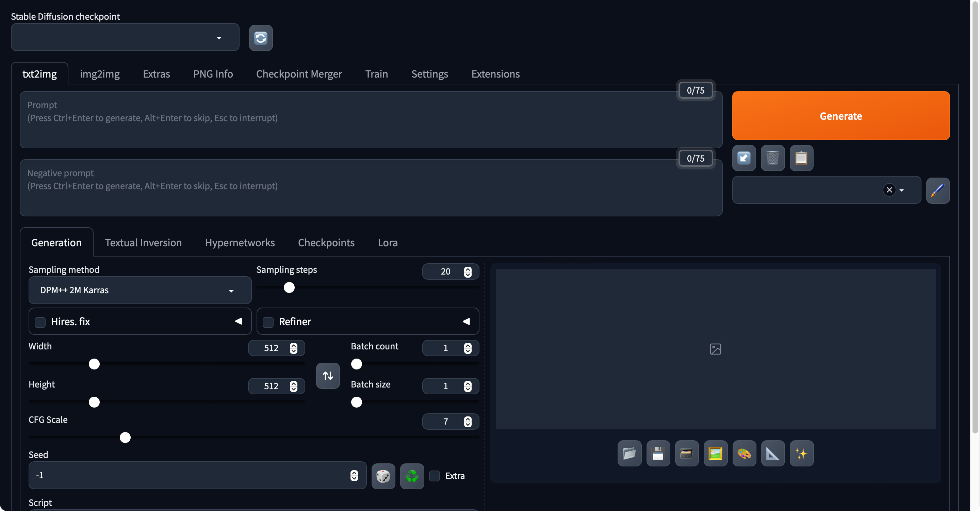Viewport: 980px width, 511px height.
Task: Click the dice random seed icon
Action: point(383,476)
